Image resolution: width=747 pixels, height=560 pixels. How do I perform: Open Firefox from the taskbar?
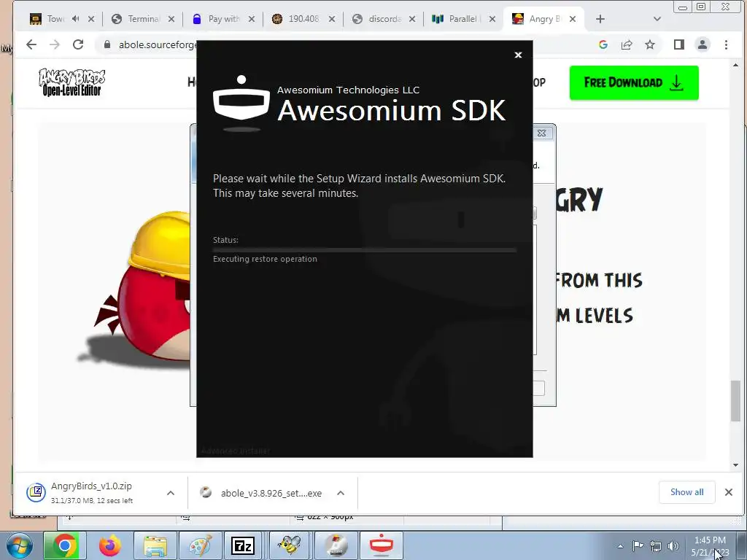[110, 545]
